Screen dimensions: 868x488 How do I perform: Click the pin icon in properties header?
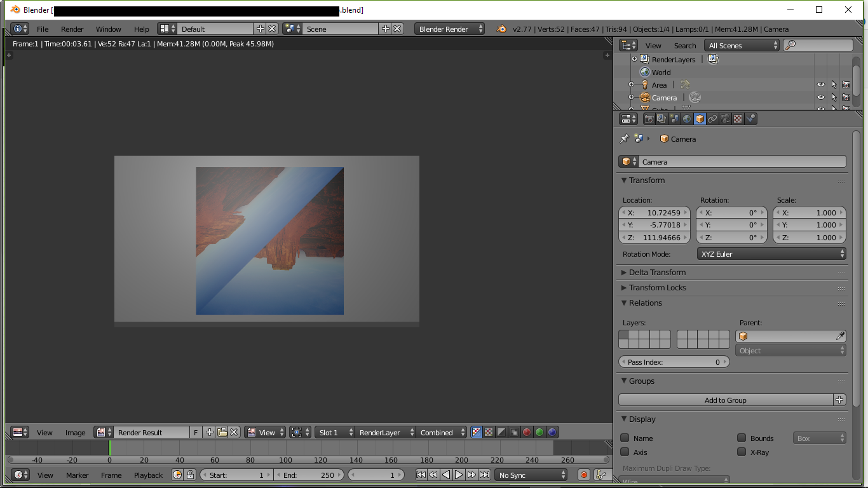(624, 139)
